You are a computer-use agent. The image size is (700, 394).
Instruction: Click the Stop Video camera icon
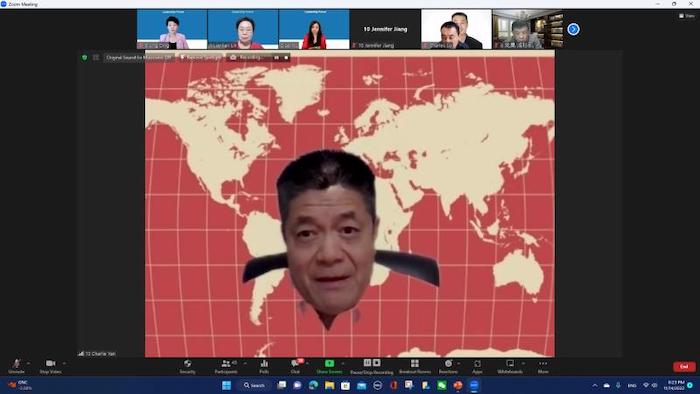[x=50, y=364]
